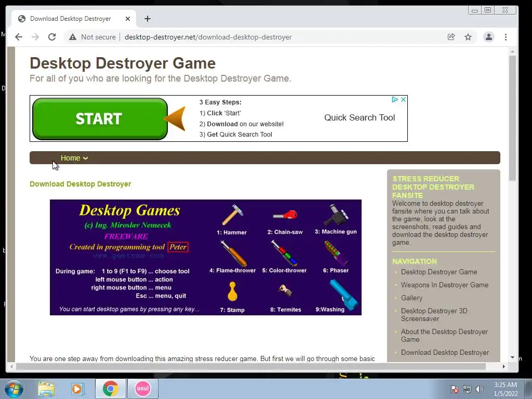Click the vertical scrollbar thumb
The image size is (532, 399).
512,118
